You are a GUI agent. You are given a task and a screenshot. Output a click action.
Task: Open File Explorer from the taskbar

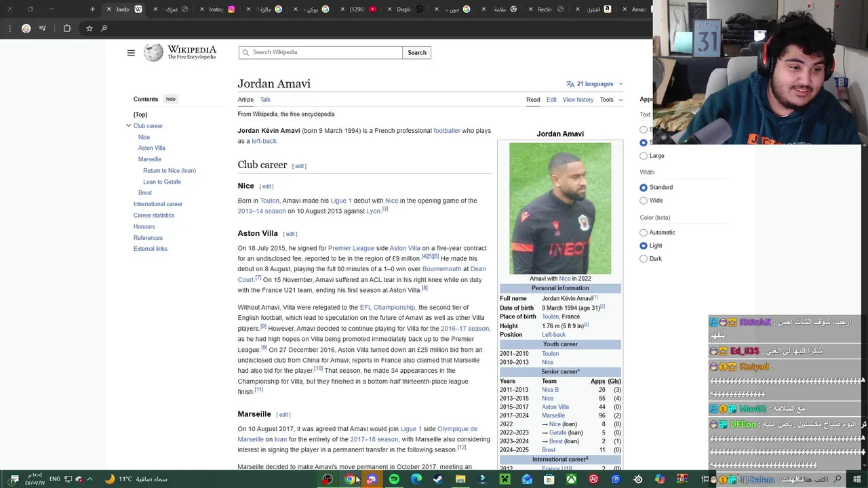(x=460, y=479)
